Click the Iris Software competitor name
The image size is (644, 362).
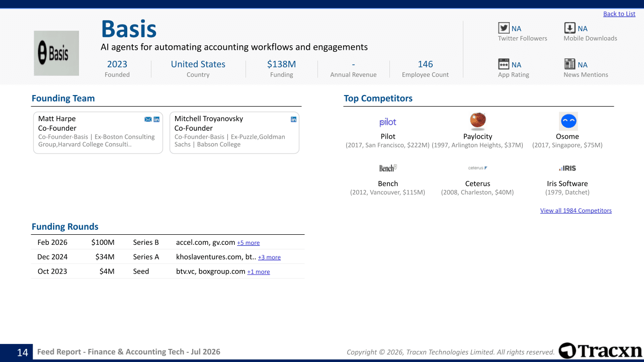(x=568, y=184)
